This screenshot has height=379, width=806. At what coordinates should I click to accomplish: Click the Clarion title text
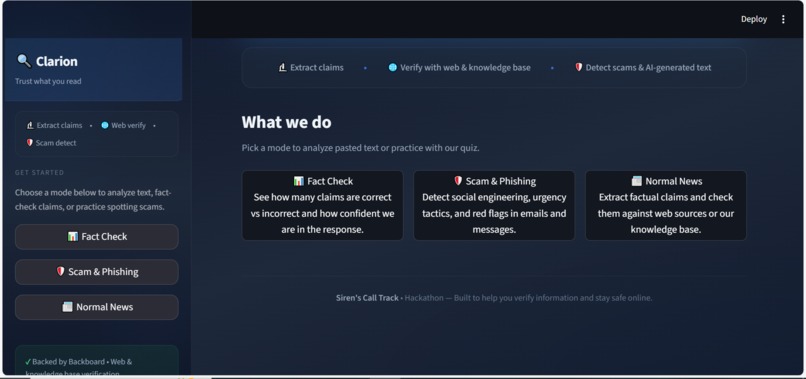[x=57, y=61]
